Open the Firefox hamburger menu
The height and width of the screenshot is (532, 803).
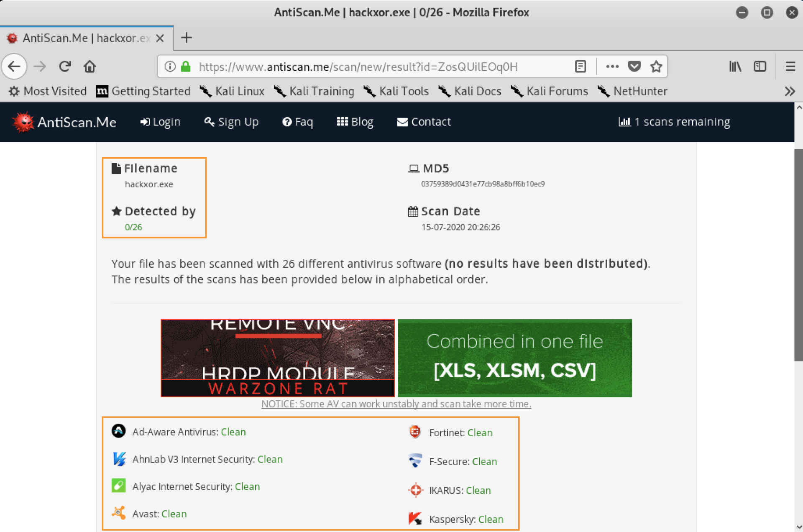(x=790, y=66)
